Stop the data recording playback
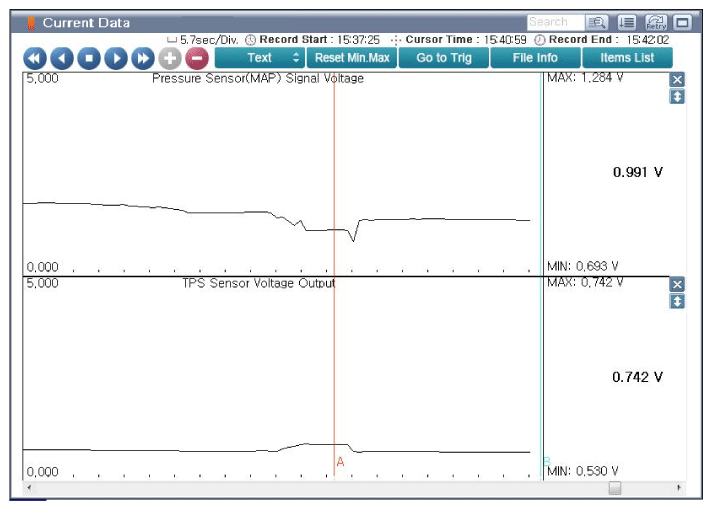This screenshot has height=510, width=712. (x=88, y=58)
